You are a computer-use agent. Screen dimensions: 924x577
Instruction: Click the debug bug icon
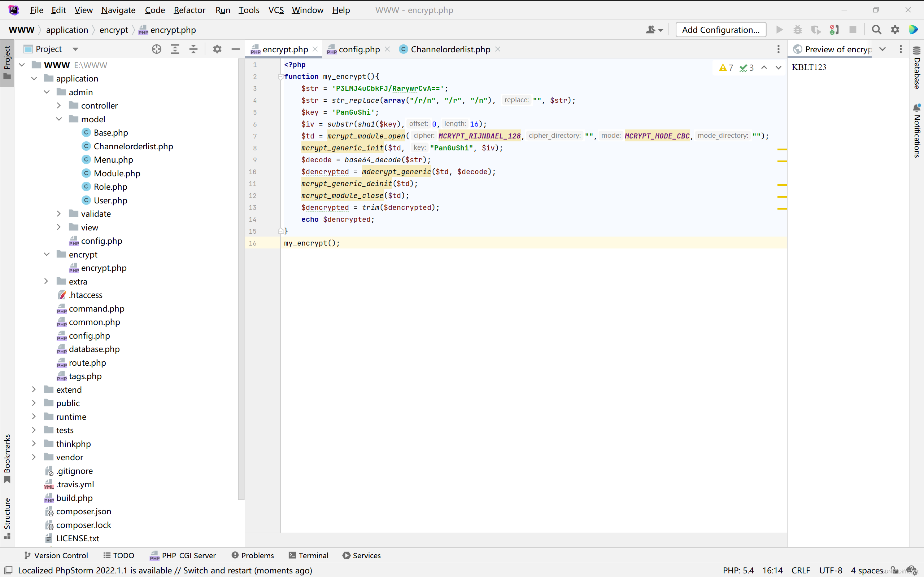click(x=798, y=30)
